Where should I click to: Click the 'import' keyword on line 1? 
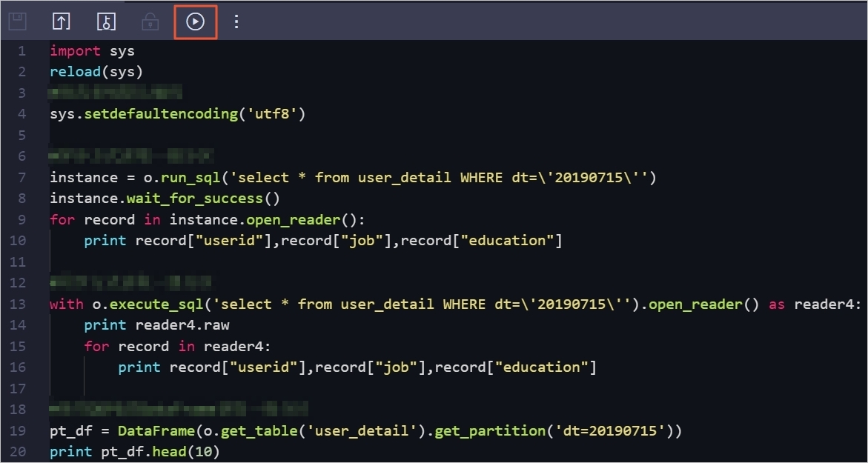[76, 51]
